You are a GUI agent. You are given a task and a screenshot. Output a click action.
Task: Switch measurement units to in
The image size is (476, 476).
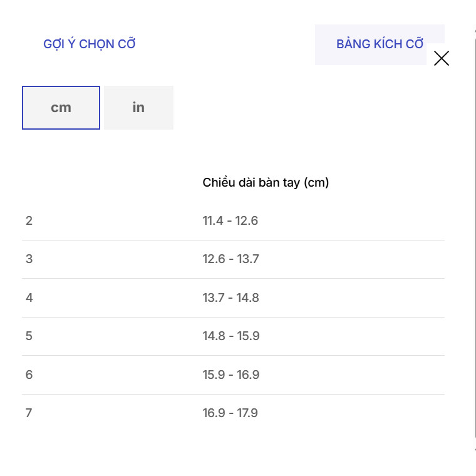(138, 108)
